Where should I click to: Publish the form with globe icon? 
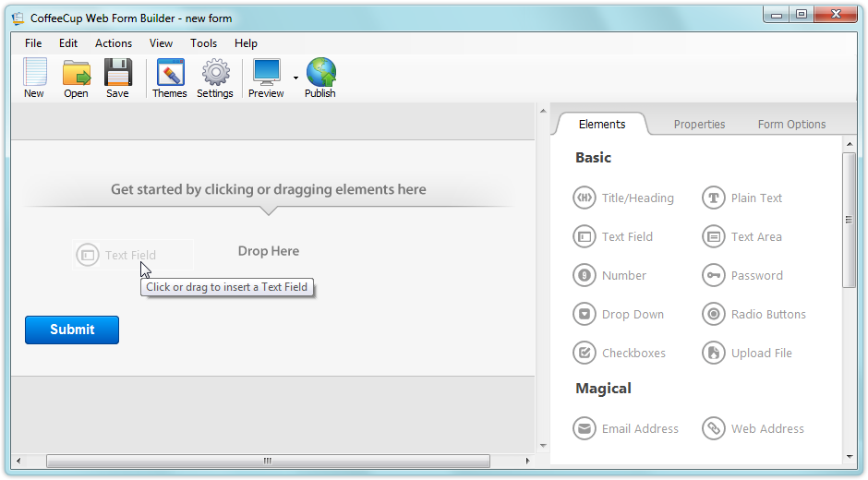(x=320, y=78)
